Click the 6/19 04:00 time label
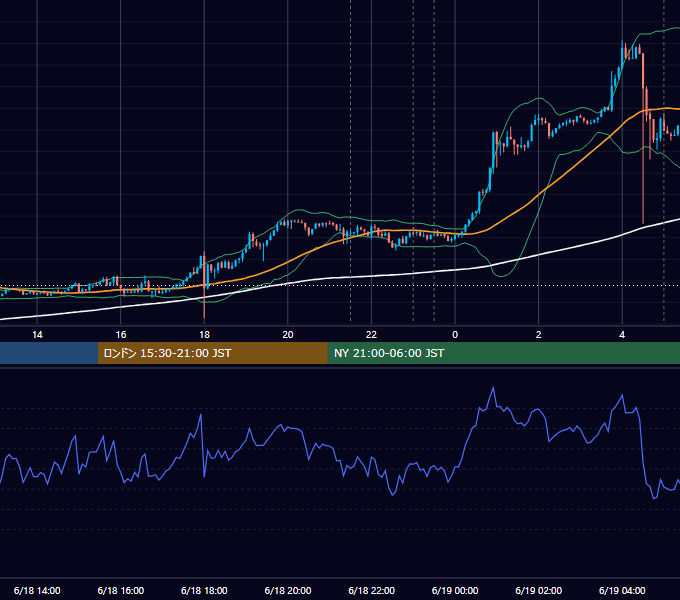 pyautogui.click(x=622, y=590)
